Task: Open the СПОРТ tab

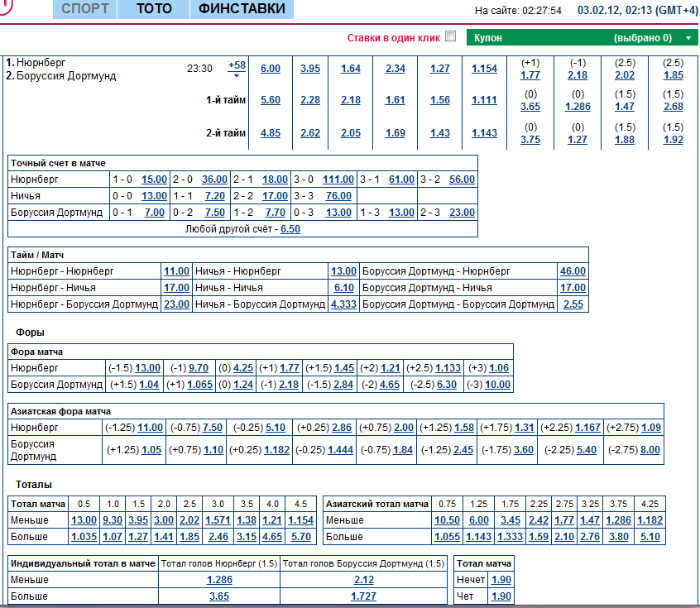Action: 85,9
